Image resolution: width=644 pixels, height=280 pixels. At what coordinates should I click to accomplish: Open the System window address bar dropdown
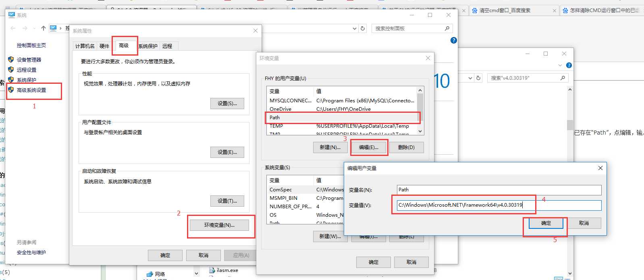(355, 29)
